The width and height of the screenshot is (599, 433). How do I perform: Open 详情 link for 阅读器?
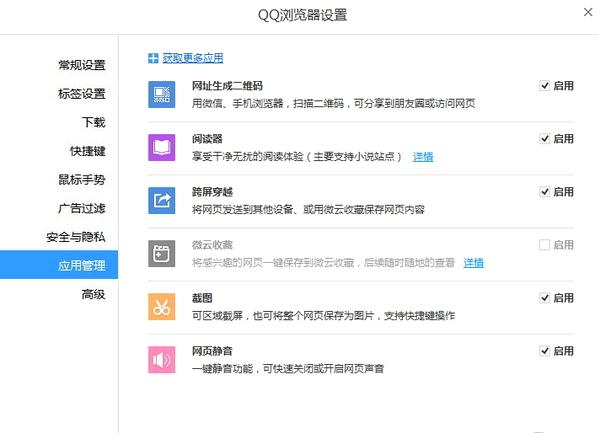tap(423, 157)
